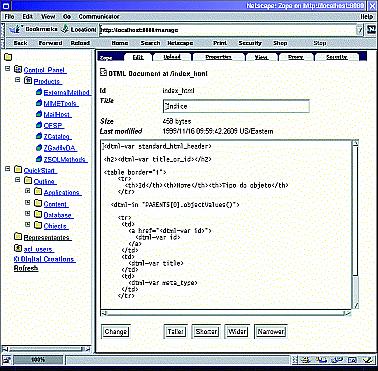378x371 pixels.
Task: Open the Go menu
Action: tap(67, 16)
